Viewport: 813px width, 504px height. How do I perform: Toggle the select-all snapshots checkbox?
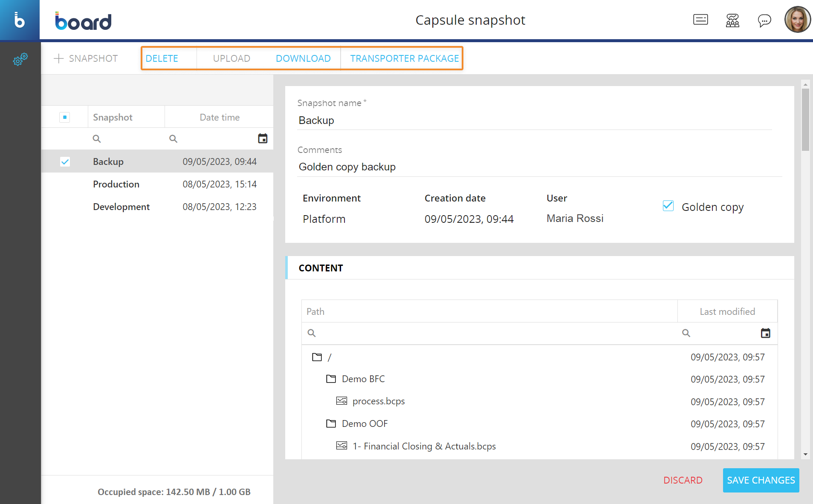(65, 117)
